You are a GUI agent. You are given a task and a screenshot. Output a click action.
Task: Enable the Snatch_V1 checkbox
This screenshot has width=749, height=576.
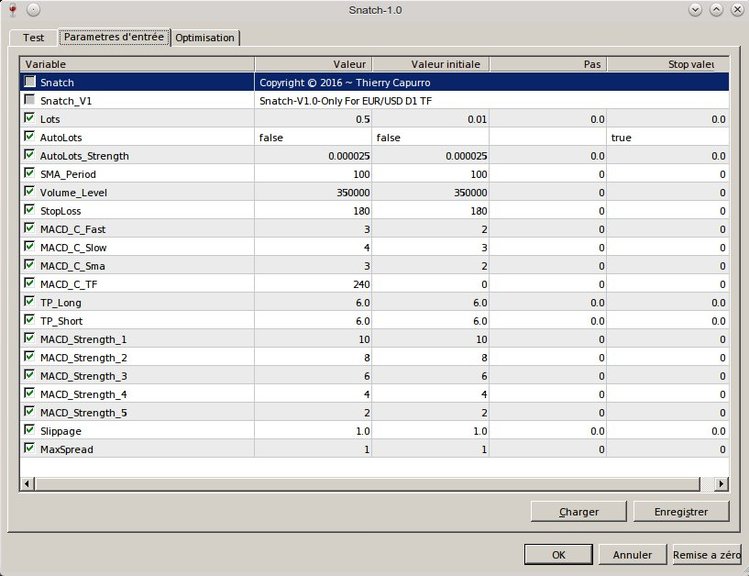[29, 100]
